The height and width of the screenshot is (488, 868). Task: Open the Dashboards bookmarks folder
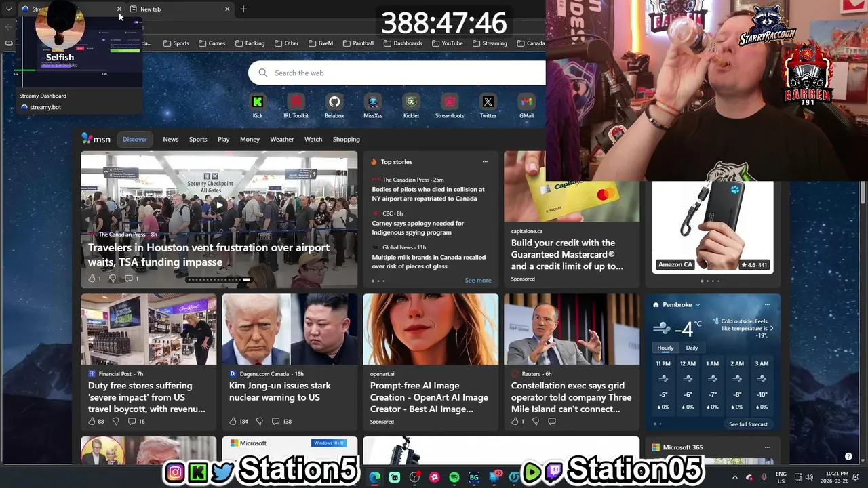click(x=403, y=43)
